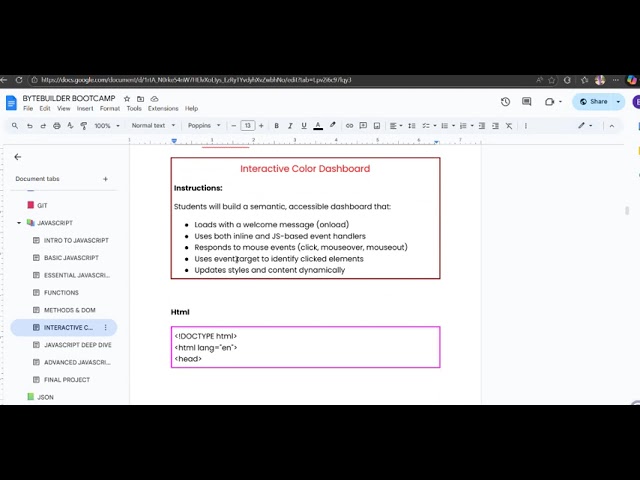Move the document to a folder
The height and width of the screenshot is (480, 640).
(140, 99)
